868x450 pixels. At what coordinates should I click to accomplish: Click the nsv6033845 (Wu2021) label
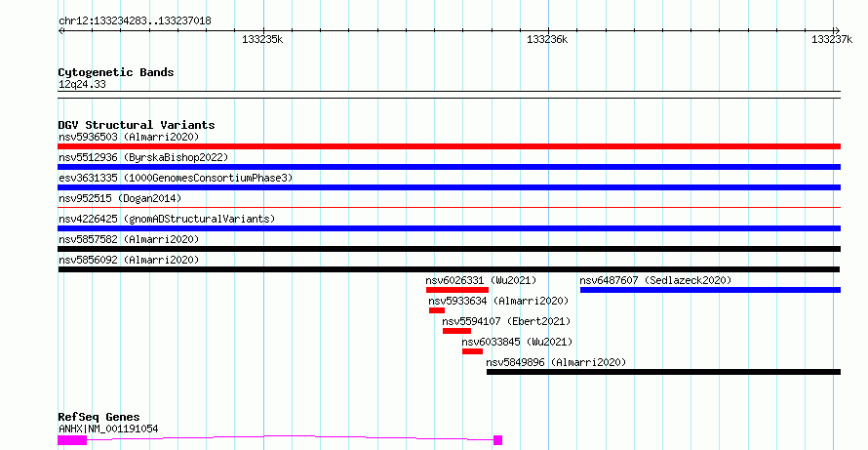517,342
